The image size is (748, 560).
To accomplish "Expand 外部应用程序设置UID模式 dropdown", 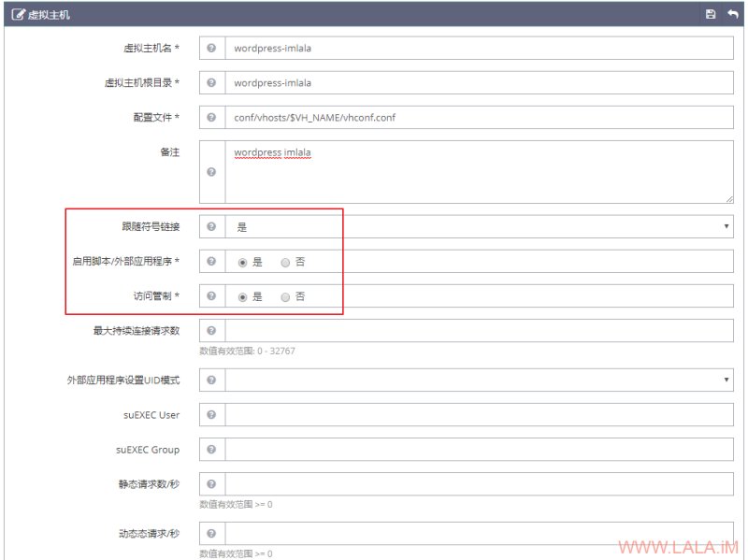I will tap(479, 381).
